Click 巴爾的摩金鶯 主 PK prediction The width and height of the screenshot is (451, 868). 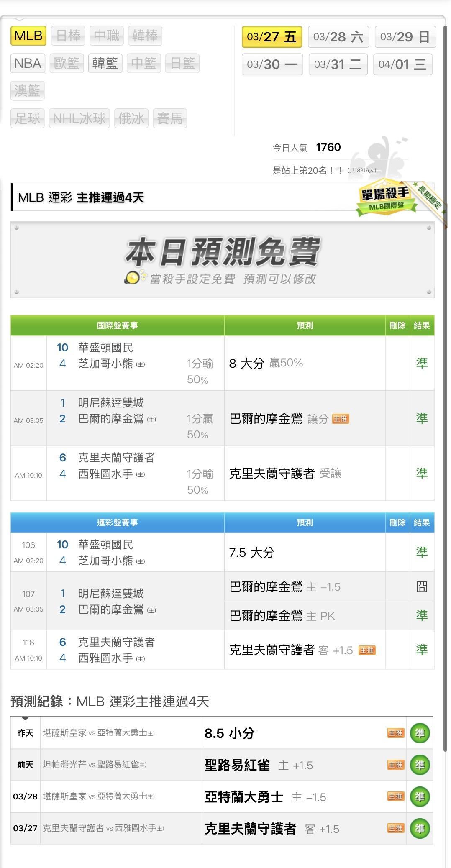pyautogui.click(x=282, y=616)
